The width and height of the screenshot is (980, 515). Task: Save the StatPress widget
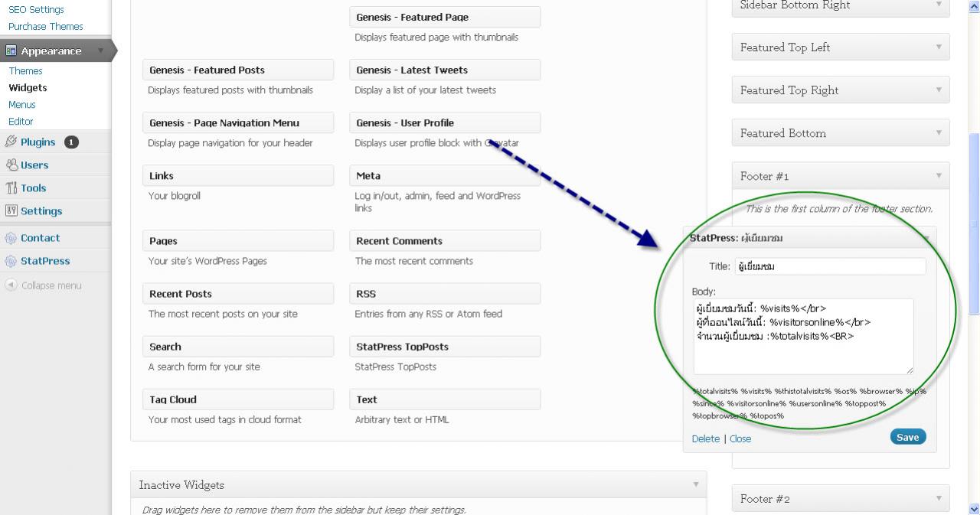point(908,437)
